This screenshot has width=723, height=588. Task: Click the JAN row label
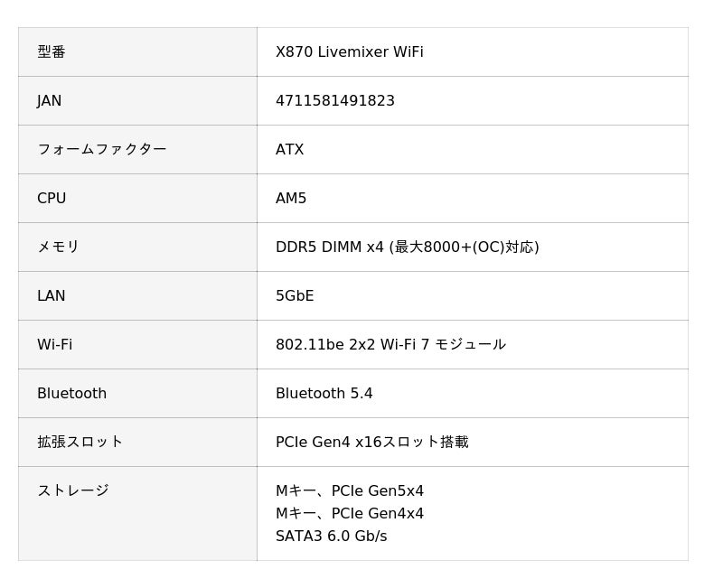point(50,101)
